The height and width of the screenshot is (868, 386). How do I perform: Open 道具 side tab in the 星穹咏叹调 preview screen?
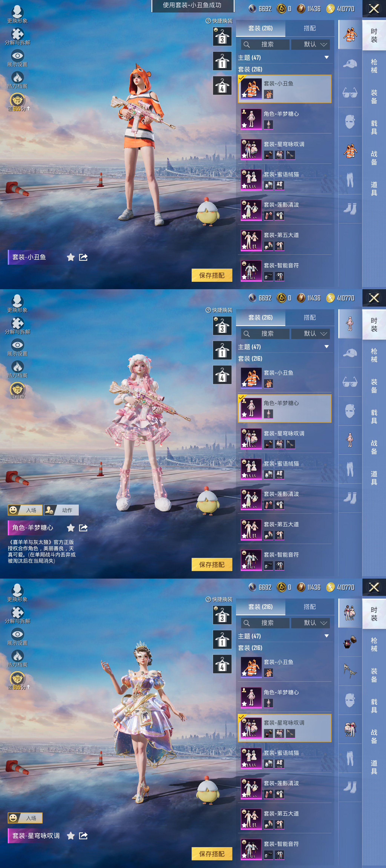coord(374,767)
